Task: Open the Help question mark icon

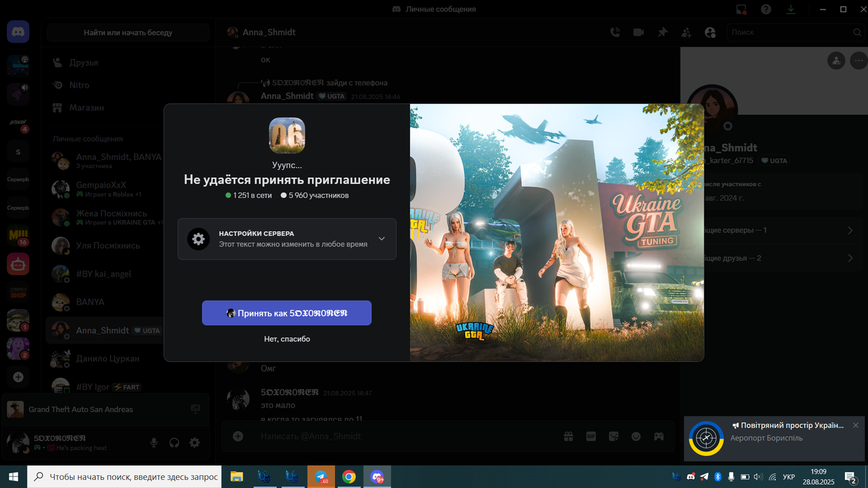Action: pos(766,9)
